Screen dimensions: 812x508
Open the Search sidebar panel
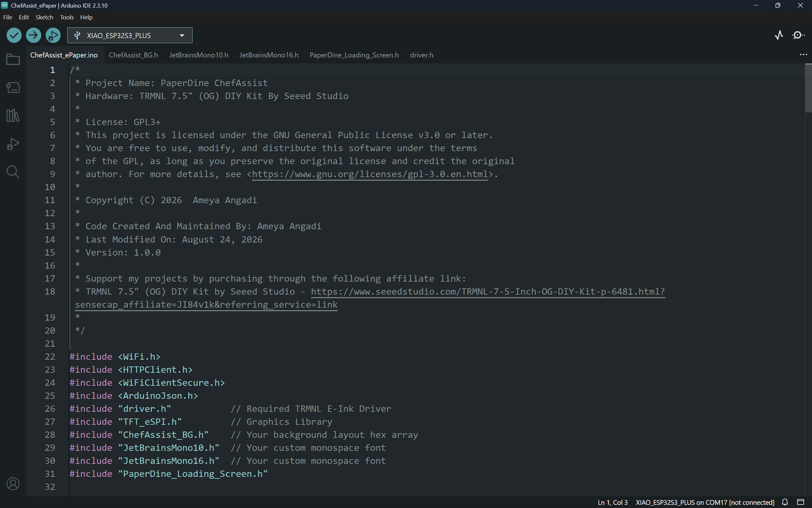13,172
